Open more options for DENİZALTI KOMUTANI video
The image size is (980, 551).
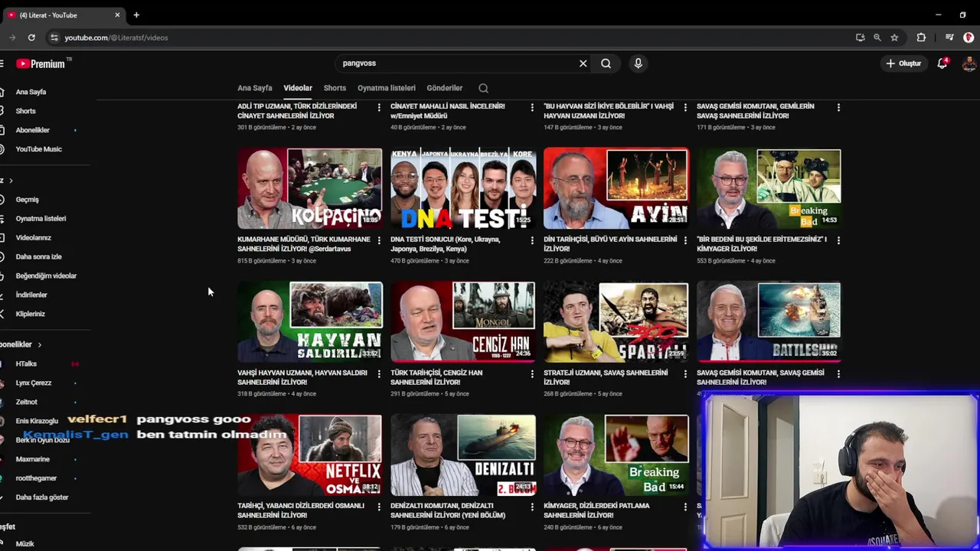[x=532, y=507]
